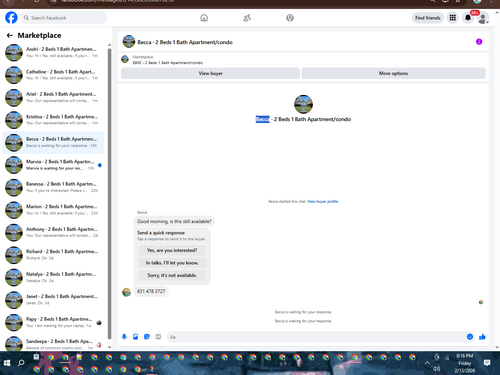Go back with Marketplace back arrow
The height and width of the screenshot is (375, 500).
pos(10,35)
